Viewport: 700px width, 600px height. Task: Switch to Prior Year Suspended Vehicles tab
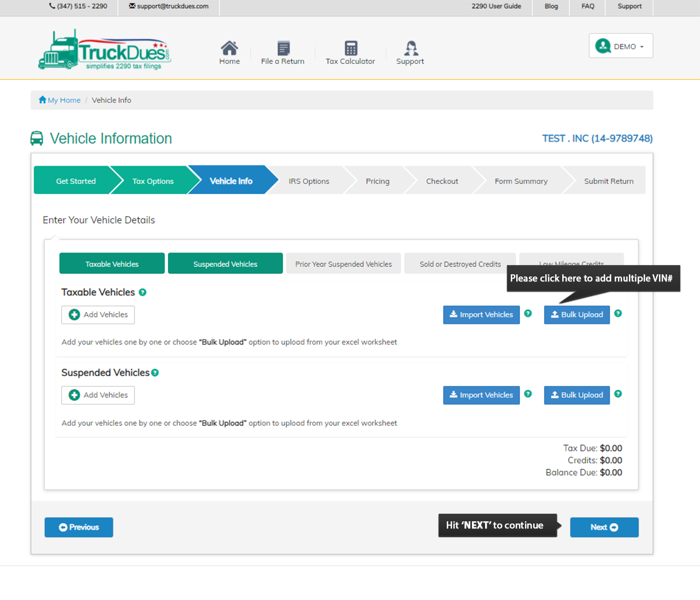pyautogui.click(x=343, y=264)
